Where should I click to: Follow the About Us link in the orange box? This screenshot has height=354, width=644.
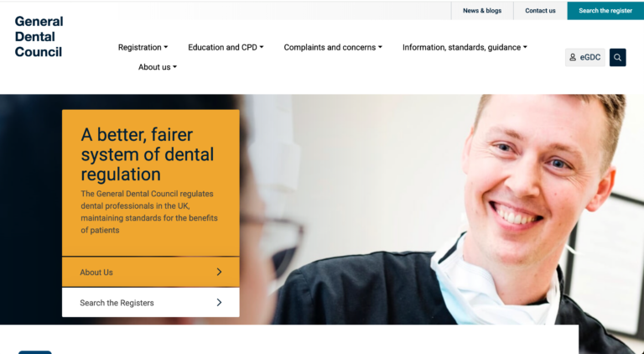151,272
